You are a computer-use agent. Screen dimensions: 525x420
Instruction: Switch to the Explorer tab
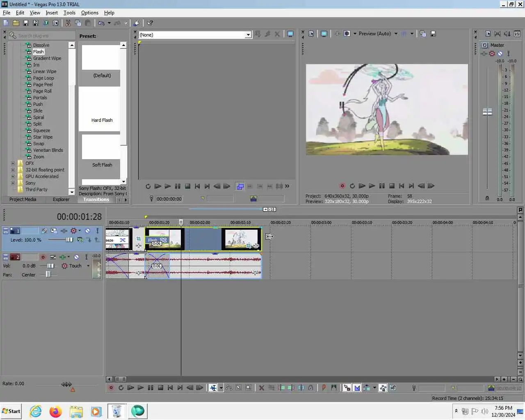click(x=61, y=199)
